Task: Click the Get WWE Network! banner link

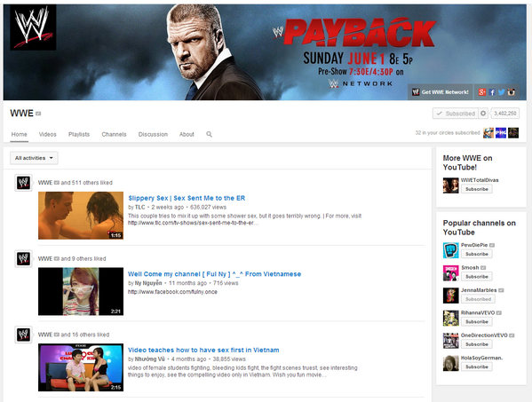Action: 440,92
